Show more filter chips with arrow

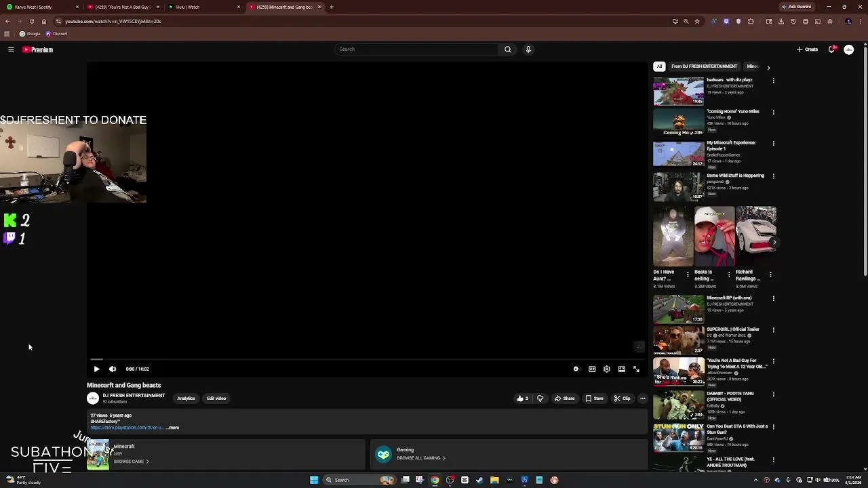click(768, 67)
